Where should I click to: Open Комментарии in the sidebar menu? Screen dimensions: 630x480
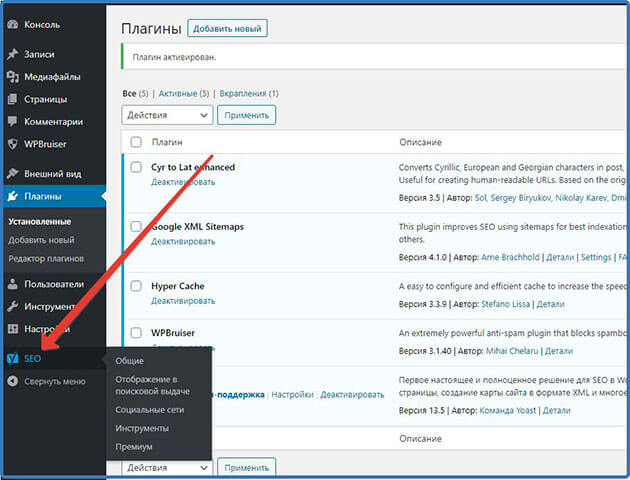coord(53,121)
